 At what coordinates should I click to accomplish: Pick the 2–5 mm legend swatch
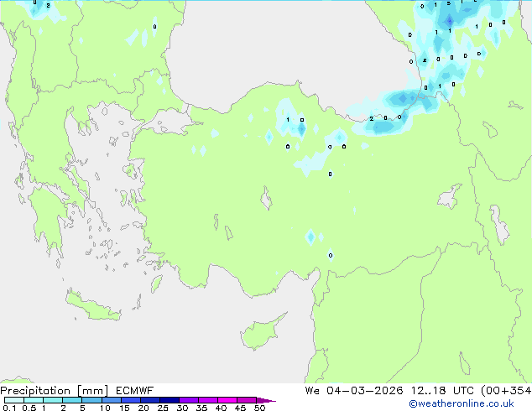click(72, 400)
